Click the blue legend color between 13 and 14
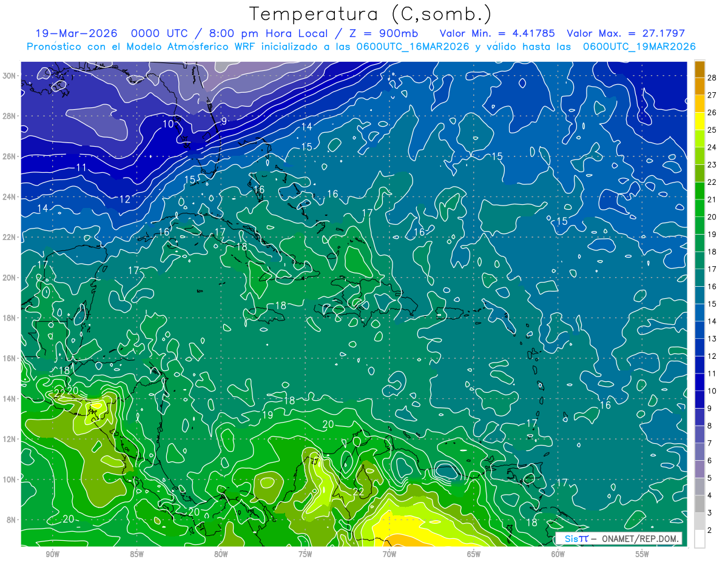The image size is (728, 562). (699, 330)
